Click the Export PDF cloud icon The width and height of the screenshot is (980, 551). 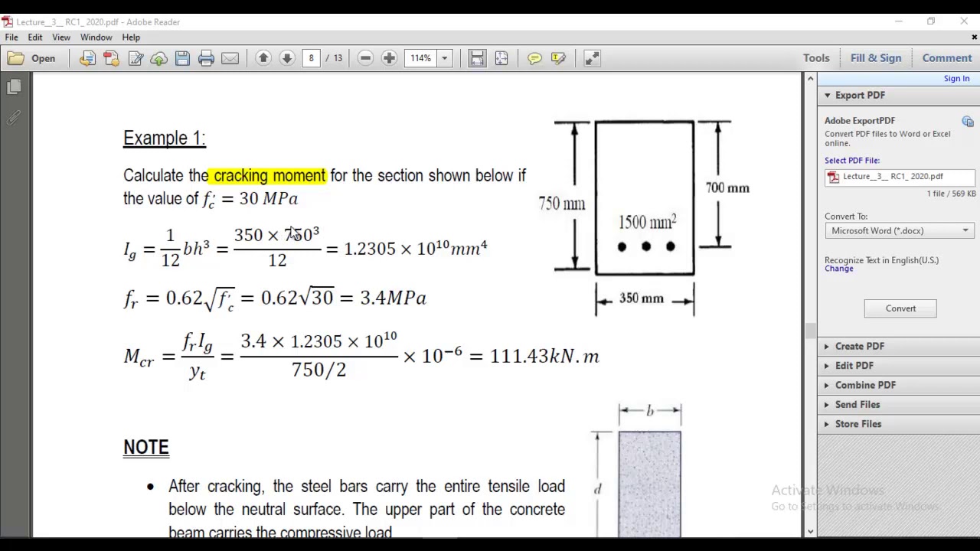(x=968, y=122)
